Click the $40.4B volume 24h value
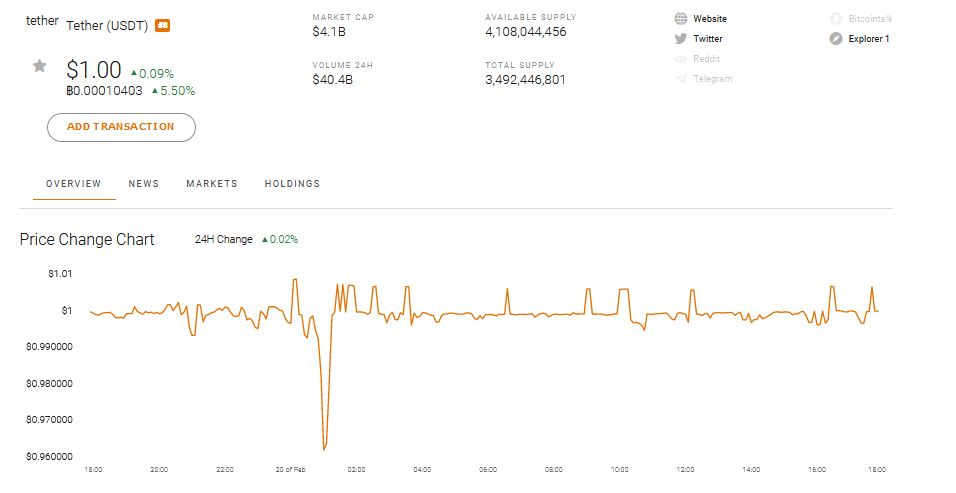The width and height of the screenshot is (956, 493). click(333, 80)
